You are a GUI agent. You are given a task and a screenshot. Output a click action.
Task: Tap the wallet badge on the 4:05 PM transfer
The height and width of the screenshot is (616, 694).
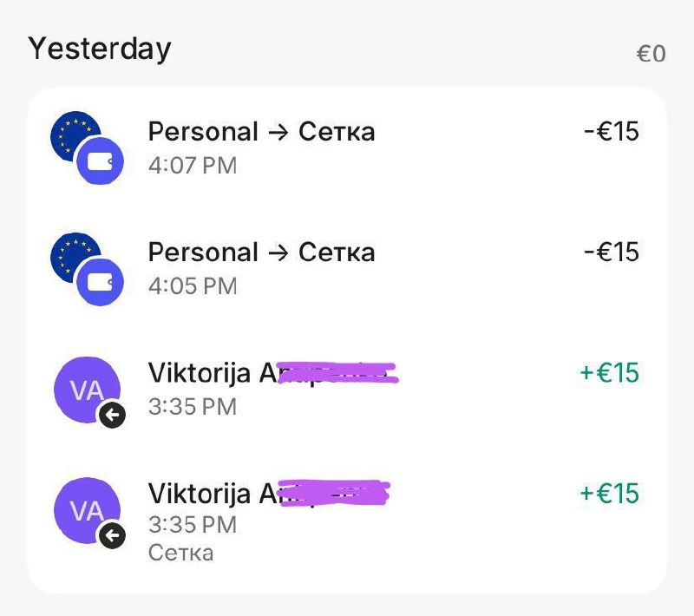coord(101,283)
